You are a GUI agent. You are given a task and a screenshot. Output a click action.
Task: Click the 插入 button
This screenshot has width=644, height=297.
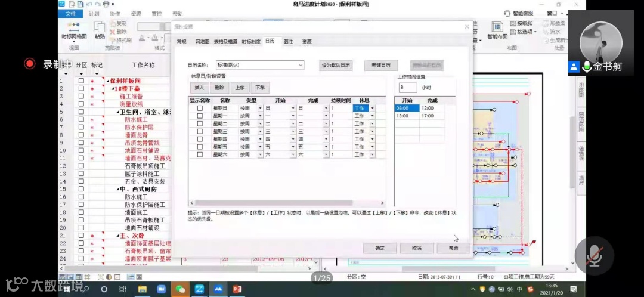tap(199, 88)
